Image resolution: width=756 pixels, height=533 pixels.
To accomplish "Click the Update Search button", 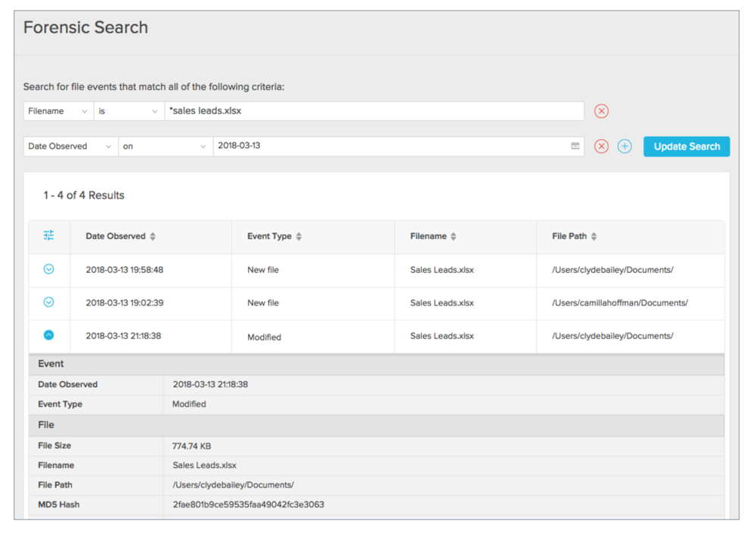I will [686, 146].
